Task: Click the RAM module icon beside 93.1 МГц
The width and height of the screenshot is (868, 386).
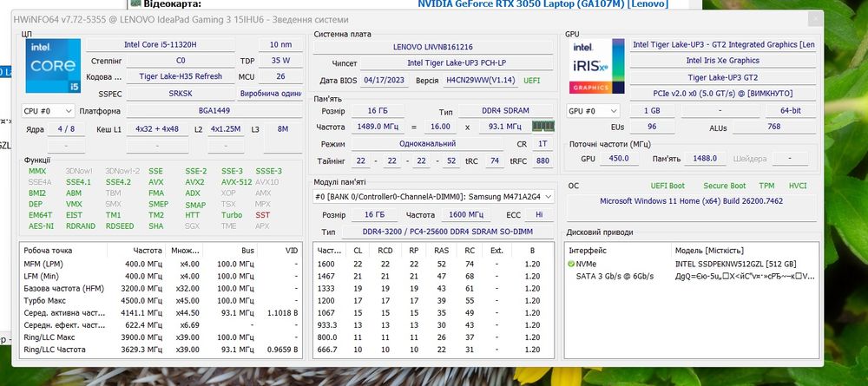Action: click(x=543, y=127)
